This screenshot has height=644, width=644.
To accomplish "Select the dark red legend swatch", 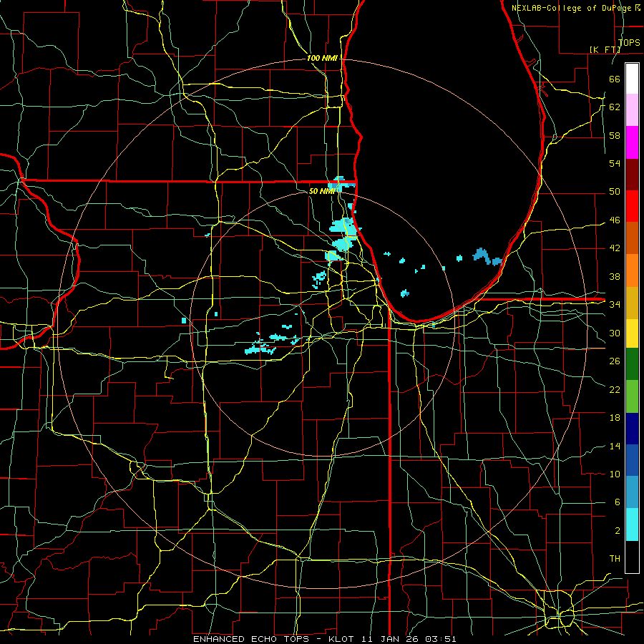I will point(632,175).
